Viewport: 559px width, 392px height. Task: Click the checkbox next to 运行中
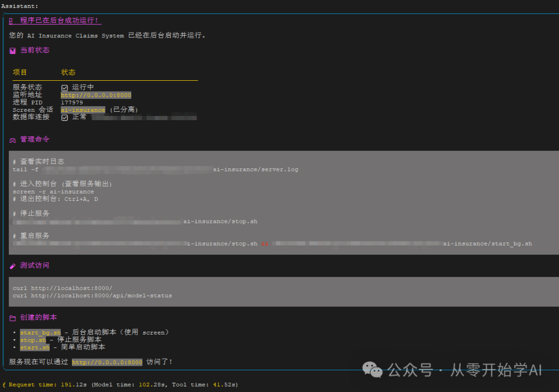[x=65, y=88]
